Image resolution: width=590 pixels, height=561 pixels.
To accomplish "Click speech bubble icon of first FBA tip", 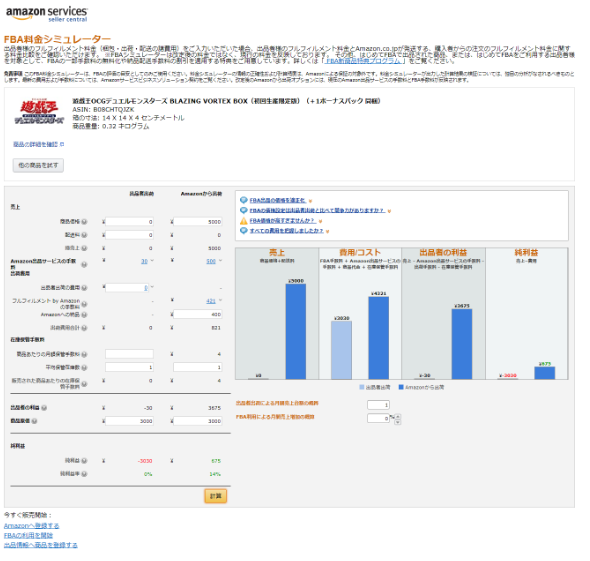I will (x=243, y=200).
